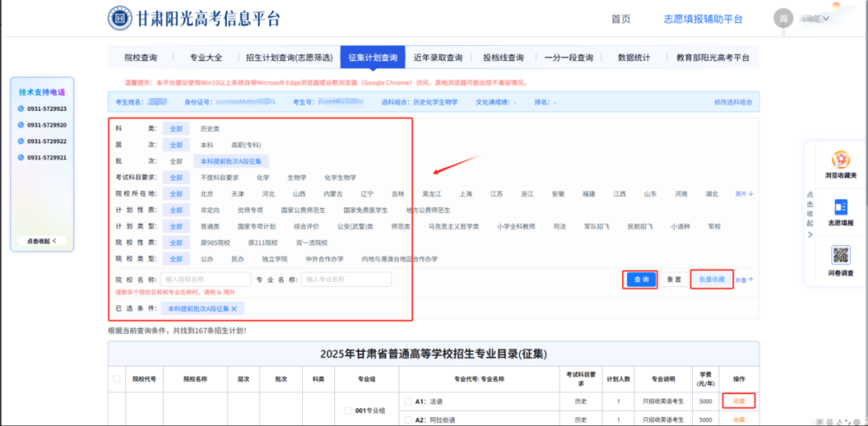The image size is (868, 426).
Task: Expand the username dropdown chevron
Action: click(x=826, y=18)
